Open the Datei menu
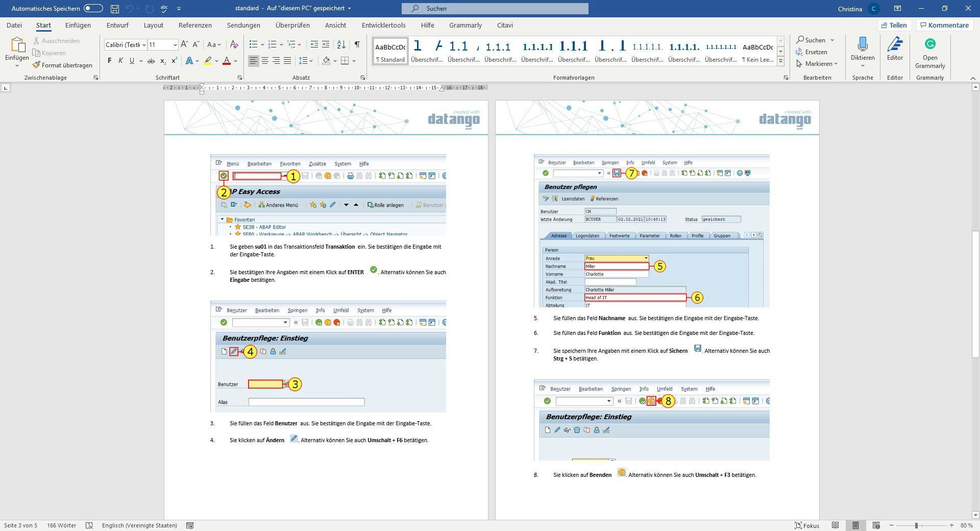 (14, 25)
